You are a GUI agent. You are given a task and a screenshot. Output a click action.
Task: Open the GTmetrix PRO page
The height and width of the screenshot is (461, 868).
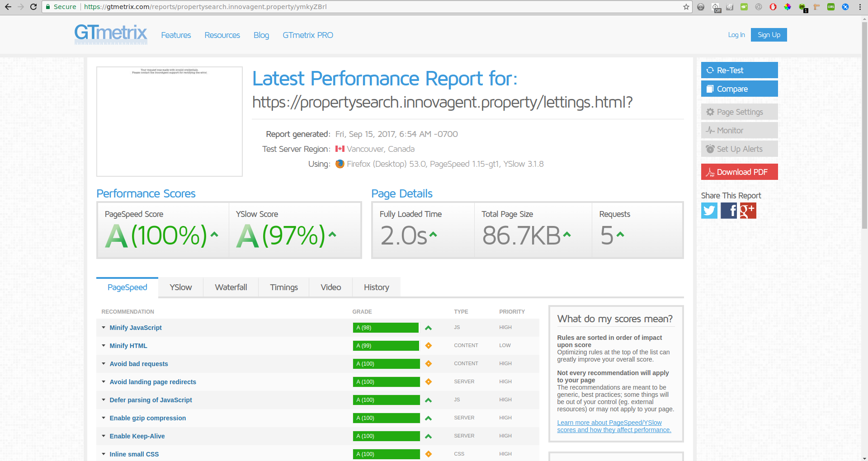coord(308,35)
